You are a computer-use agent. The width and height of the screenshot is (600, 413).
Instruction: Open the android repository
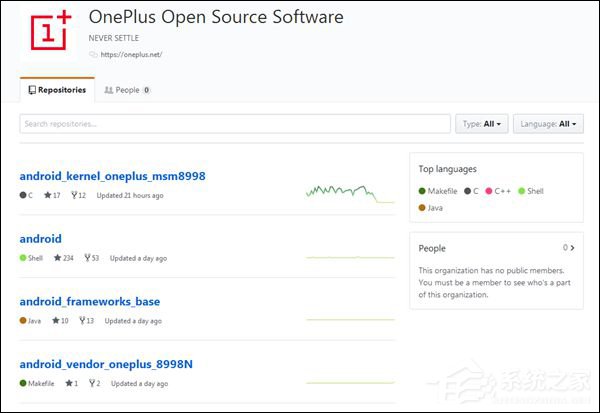tap(41, 239)
